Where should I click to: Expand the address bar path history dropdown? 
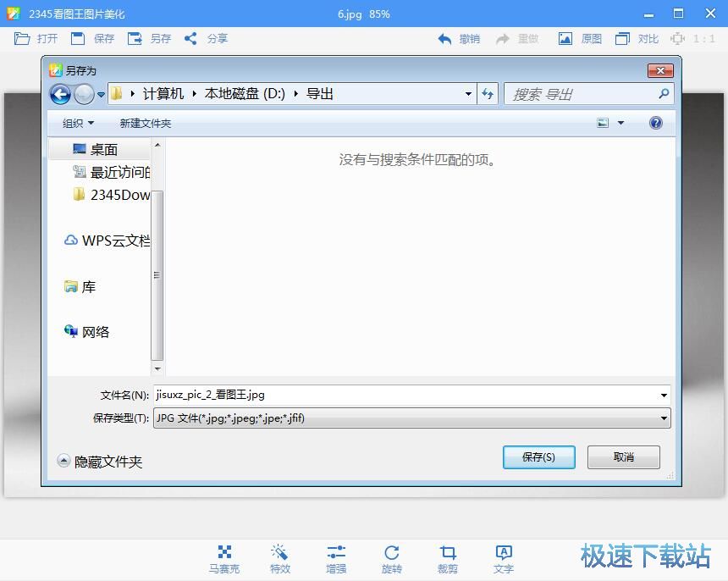click(468, 94)
